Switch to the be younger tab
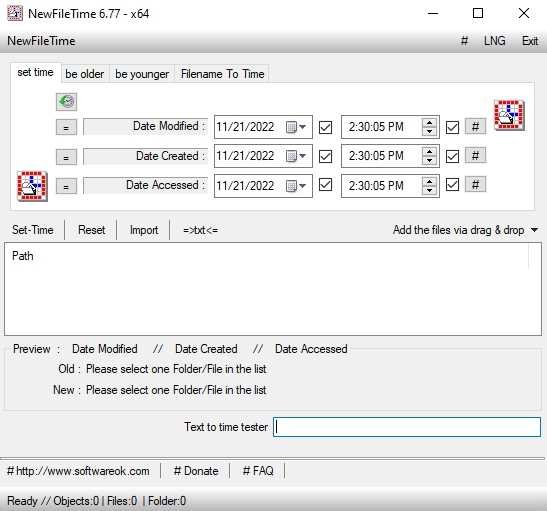Screen dimensions: 547x511 (x=142, y=74)
